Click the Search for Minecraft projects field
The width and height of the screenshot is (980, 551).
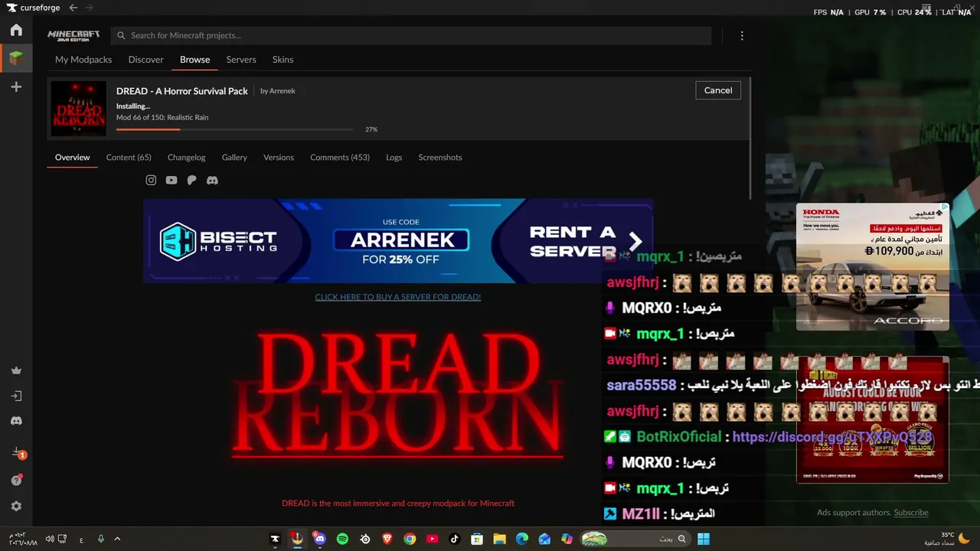pos(411,35)
